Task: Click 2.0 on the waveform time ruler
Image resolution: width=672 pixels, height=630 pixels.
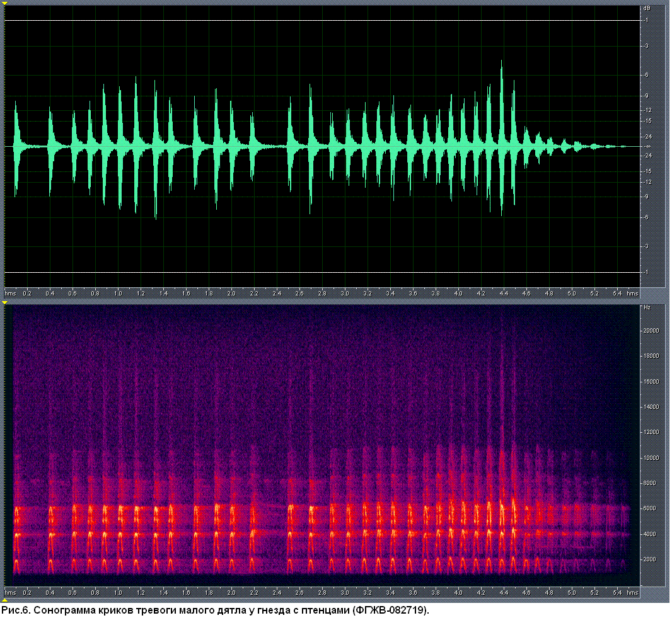Action: (231, 294)
